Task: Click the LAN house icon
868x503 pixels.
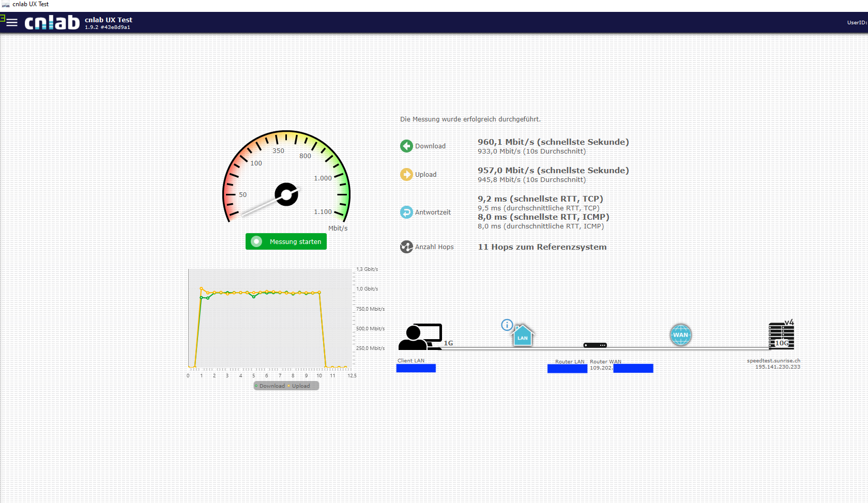Action: [x=523, y=336]
